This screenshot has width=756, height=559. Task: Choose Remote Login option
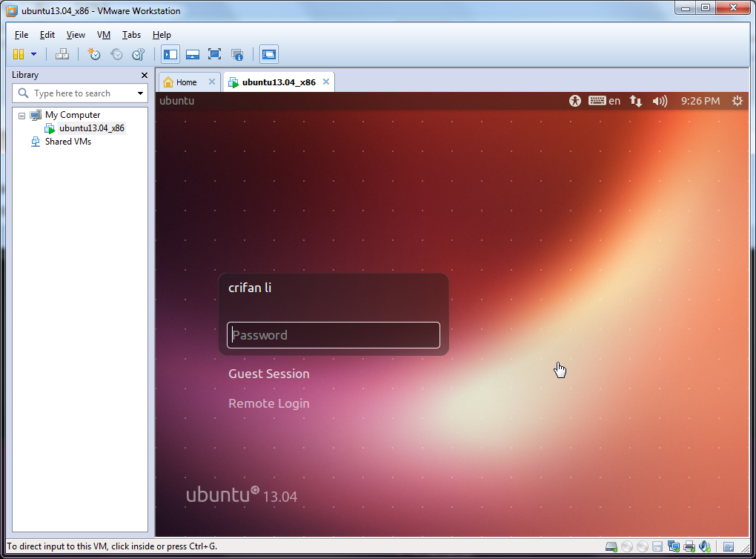[269, 403]
